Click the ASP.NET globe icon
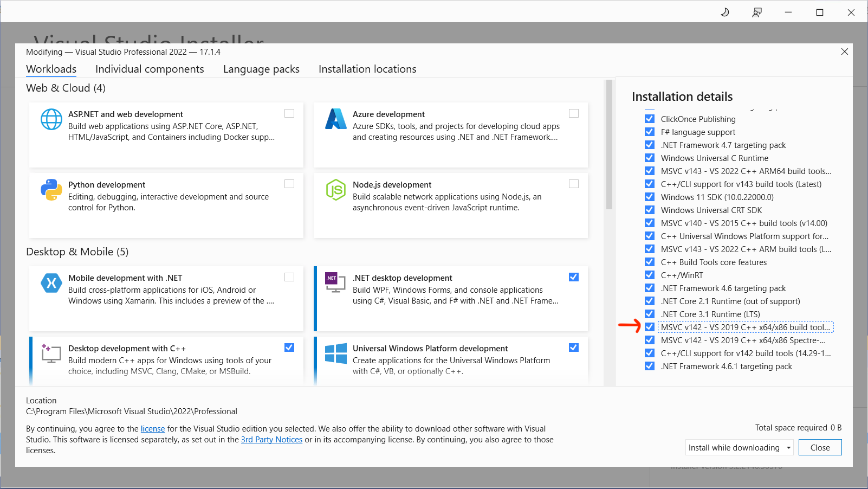Image resolution: width=868 pixels, height=489 pixels. pyautogui.click(x=51, y=119)
